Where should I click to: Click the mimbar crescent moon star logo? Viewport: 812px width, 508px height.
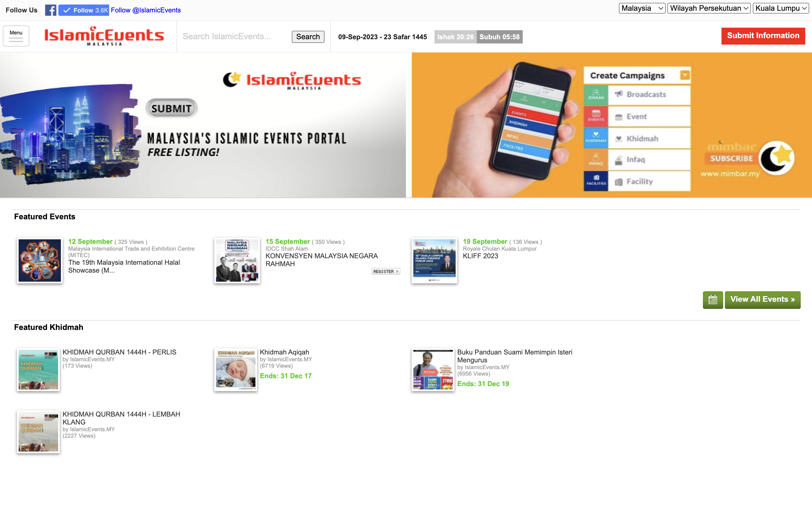[777, 158]
